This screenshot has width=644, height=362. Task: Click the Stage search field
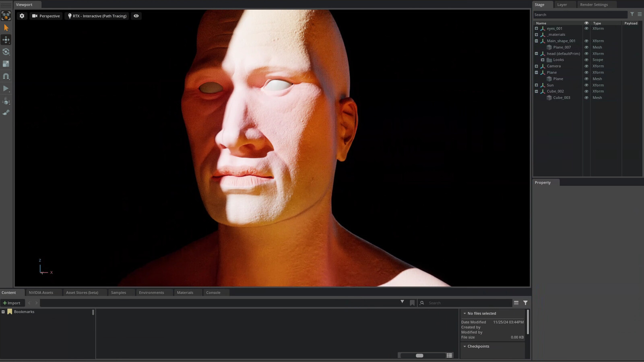pyautogui.click(x=580, y=14)
